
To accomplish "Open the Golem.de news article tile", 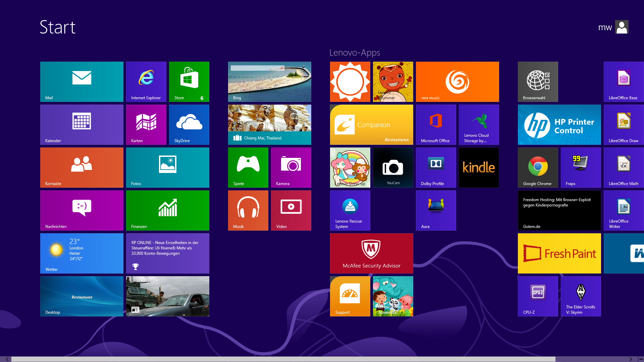I will 559,210.
